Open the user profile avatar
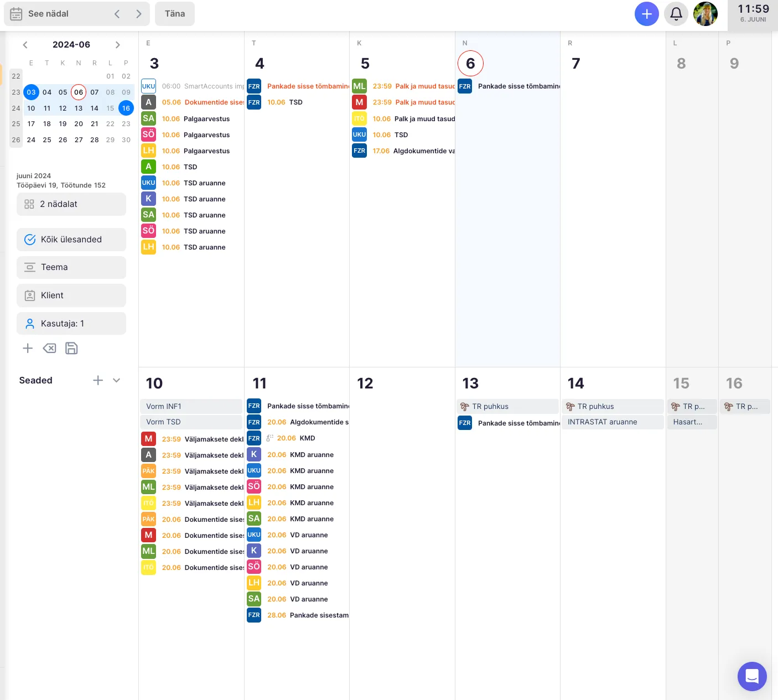Screen dimensions: 778x700 tap(705, 14)
